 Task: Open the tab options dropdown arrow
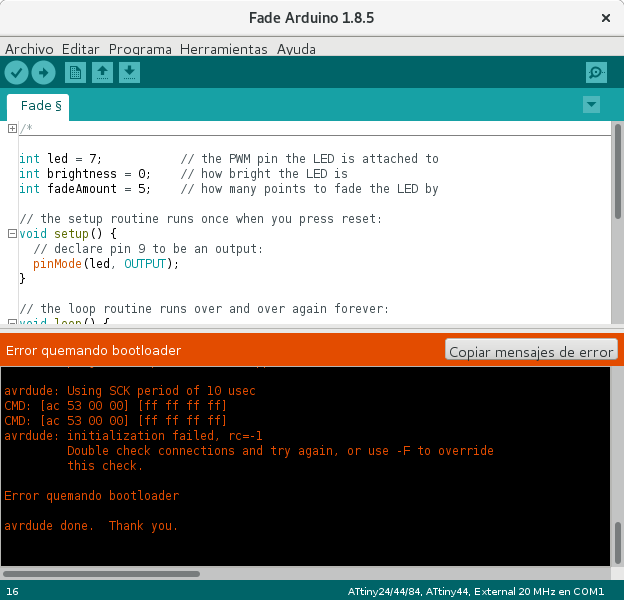click(591, 105)
